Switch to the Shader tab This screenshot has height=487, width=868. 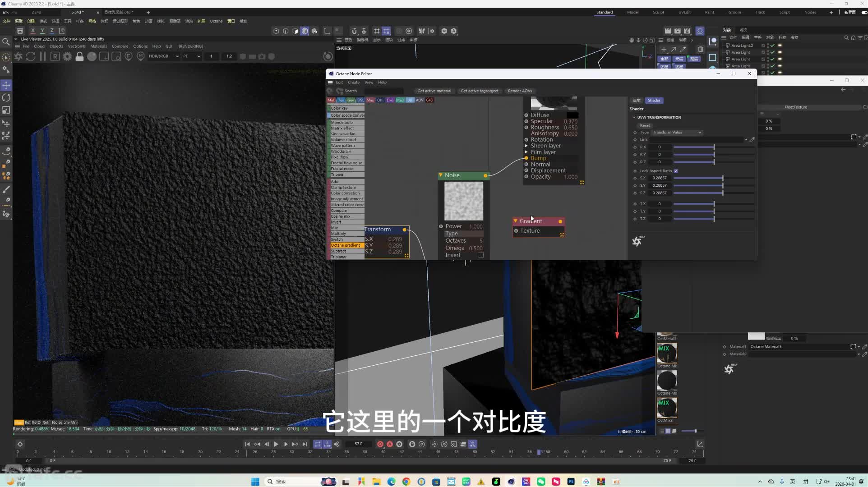pos(654,100)
